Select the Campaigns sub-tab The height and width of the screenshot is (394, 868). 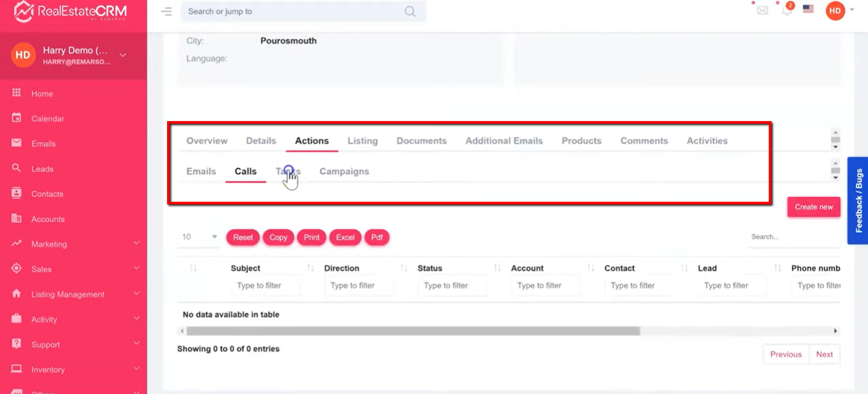pos(344,172)
